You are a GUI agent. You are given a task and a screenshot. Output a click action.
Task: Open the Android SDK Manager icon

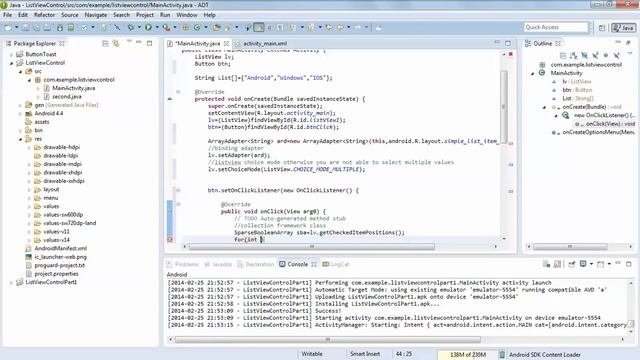coord(60,27)
